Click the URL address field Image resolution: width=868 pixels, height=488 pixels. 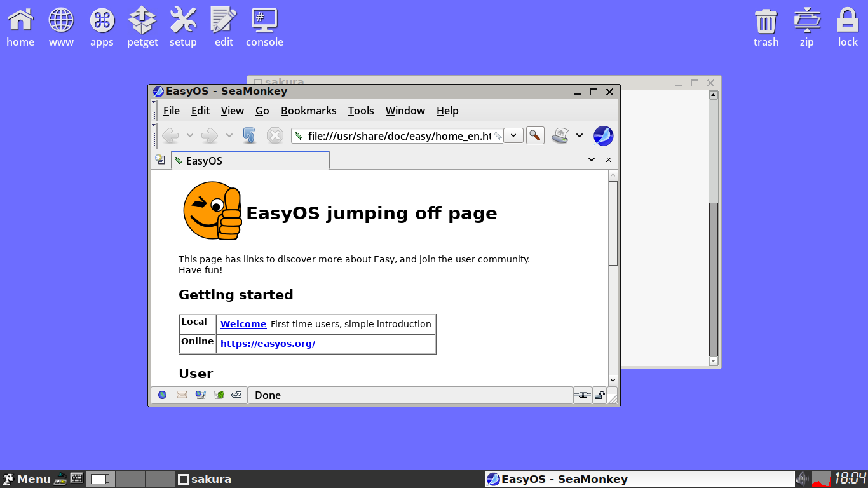click(397, 135)
